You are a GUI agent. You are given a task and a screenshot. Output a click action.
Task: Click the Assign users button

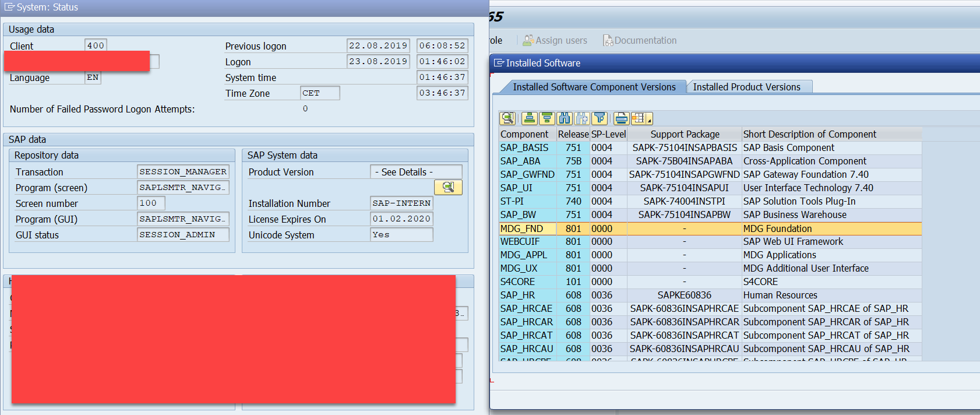[555, 40]
